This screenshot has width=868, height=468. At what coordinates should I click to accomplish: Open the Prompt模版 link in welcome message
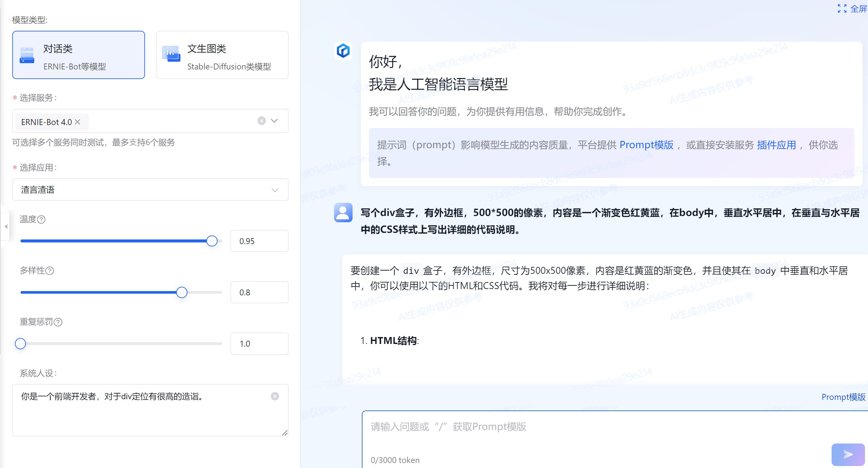(646, 145)
